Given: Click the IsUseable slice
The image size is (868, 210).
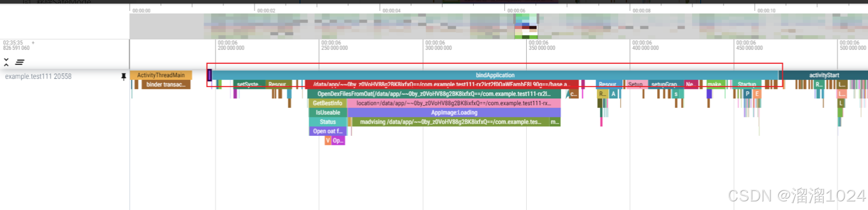Looking at the screenshot, I should click(328, 112).
